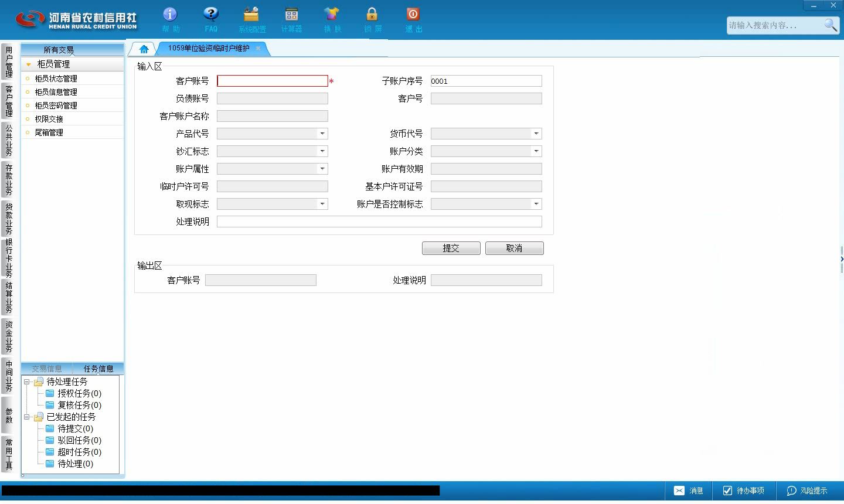Click the 提交 submit button

pos(451,248)
